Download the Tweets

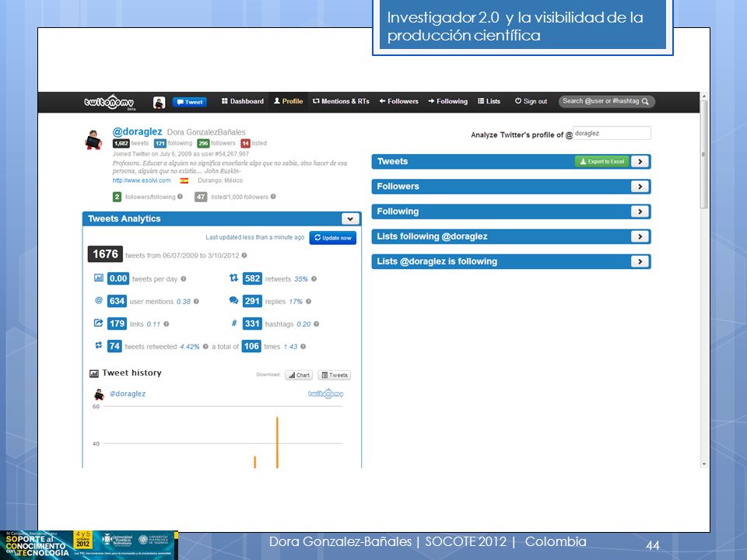click(335, 375)
